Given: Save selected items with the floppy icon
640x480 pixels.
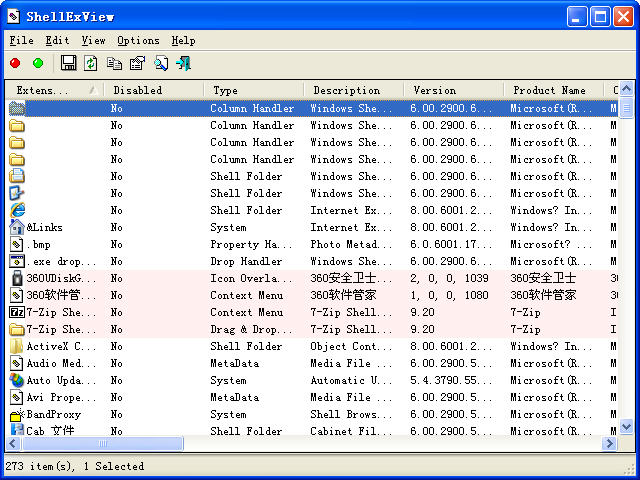Looking at the screenshot, I should 69,63.
